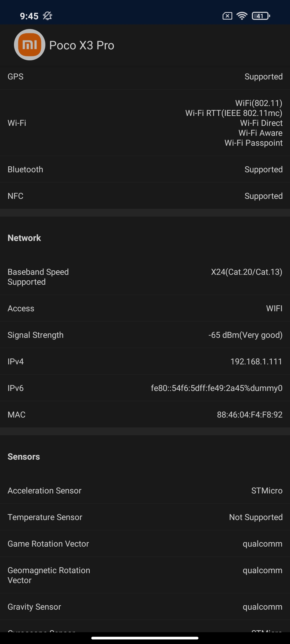
Task: Tap the IPv6 address value
Action: coord(216,388)
